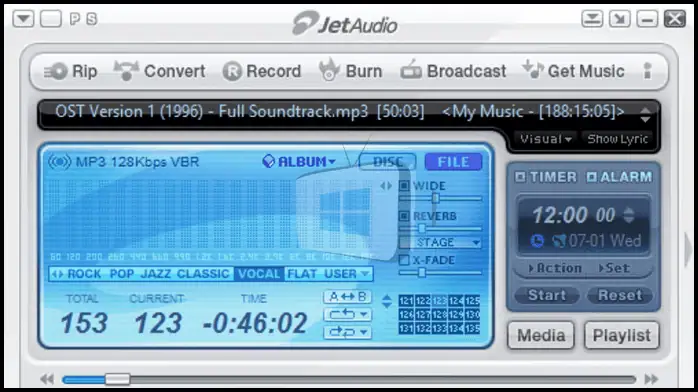698x392 pixels.
Task: Open the shuffle mode dropdown
Action: (x=347, y=332)
